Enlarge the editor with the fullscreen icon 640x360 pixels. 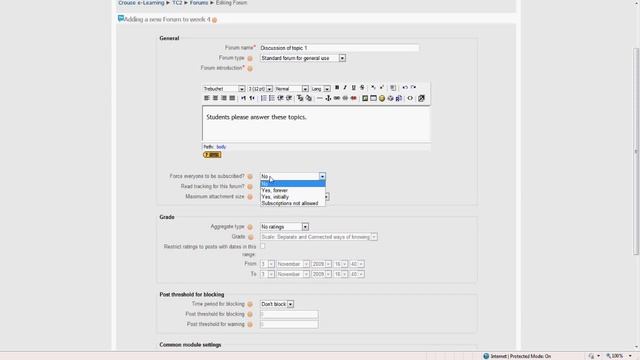(x=421, y=98)
